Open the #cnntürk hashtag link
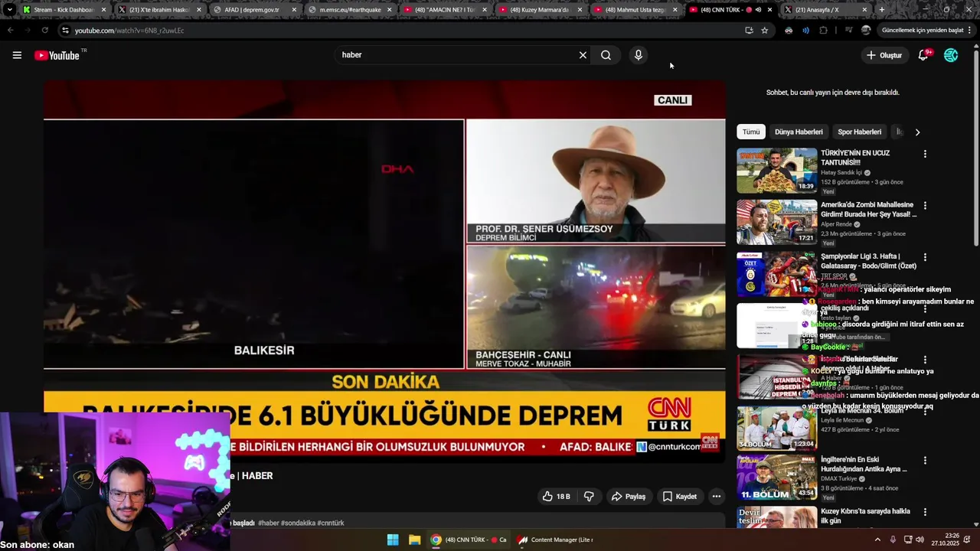The height and width of the screenshot is (551, 980). (x=331, y=523)
